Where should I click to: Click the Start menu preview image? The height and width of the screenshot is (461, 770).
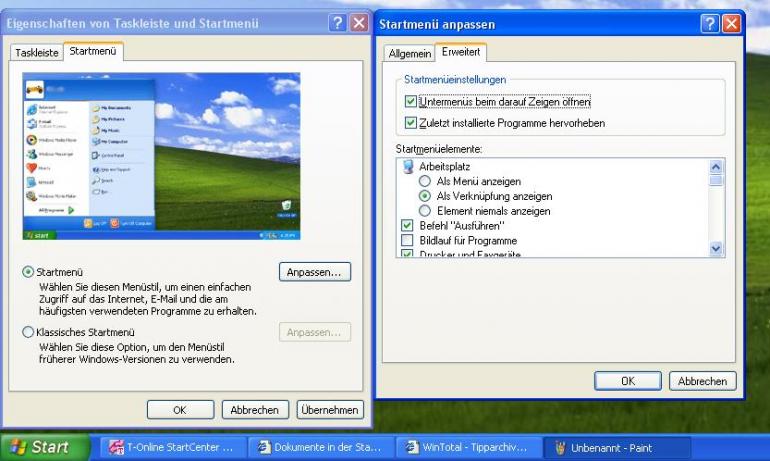click(x=162, y=156)
